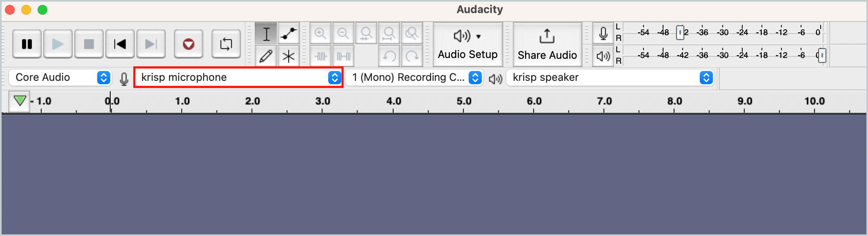868x236 pixels.
Task: Select the Draw tool
Action: (x=266, y=56)
